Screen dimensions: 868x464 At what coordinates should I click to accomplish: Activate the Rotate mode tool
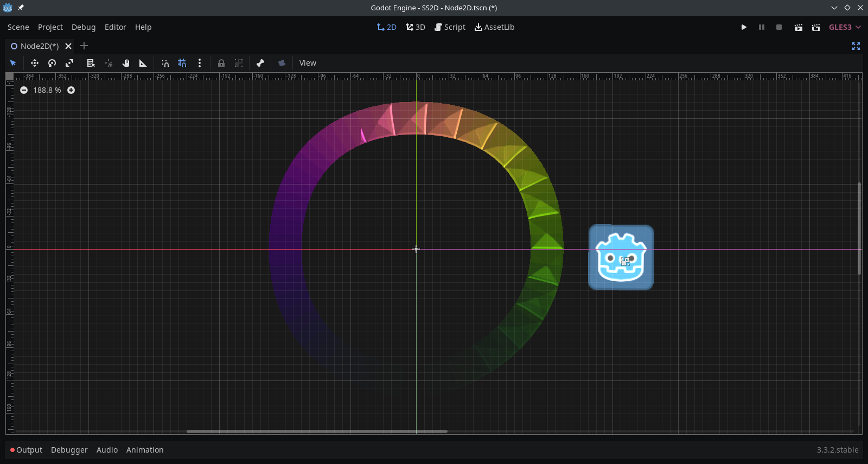(52, 63)
